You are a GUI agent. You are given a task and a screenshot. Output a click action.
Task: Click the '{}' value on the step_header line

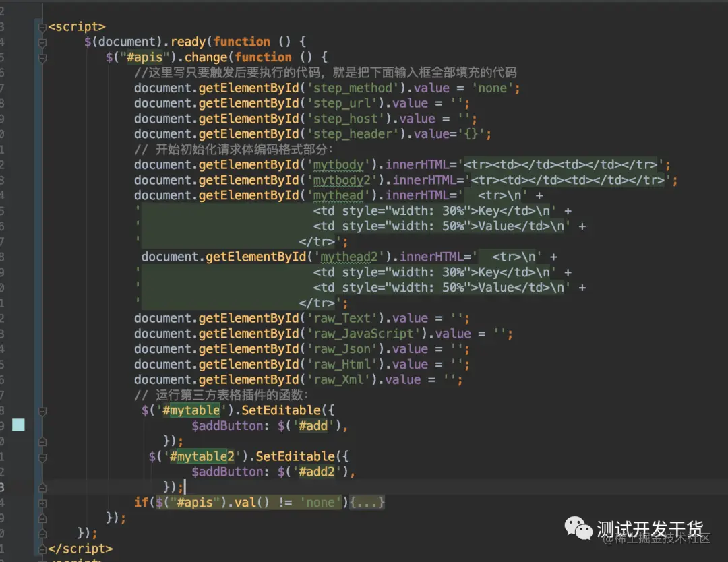471,133
